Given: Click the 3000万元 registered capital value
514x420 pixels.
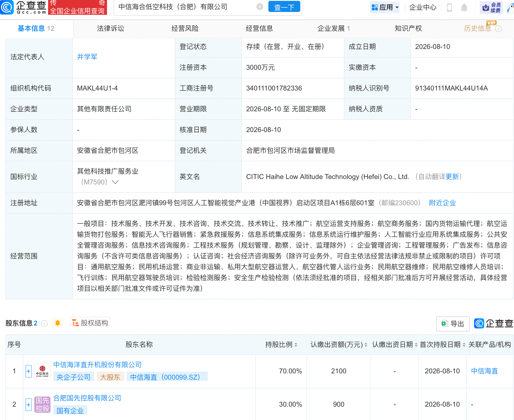Looking at the screenshot, I should coord(260,67).
